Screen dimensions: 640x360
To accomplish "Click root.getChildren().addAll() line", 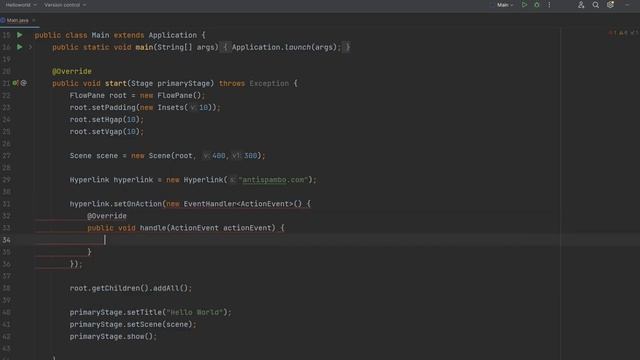I will tap(131, 288).
